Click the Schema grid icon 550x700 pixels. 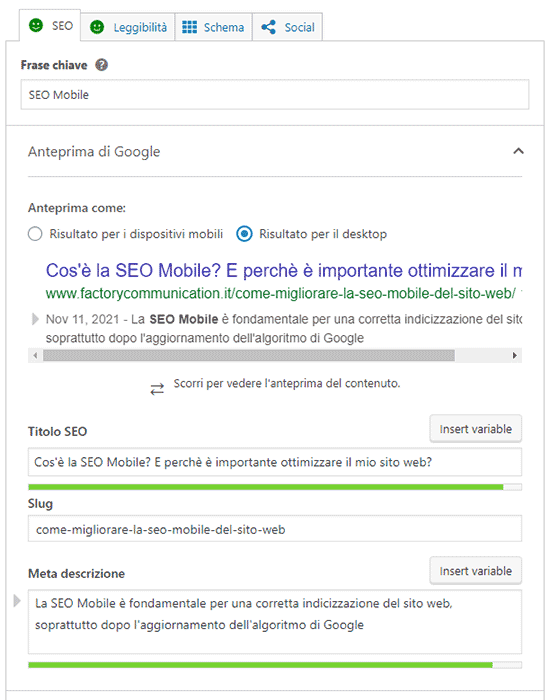(189, 27)
